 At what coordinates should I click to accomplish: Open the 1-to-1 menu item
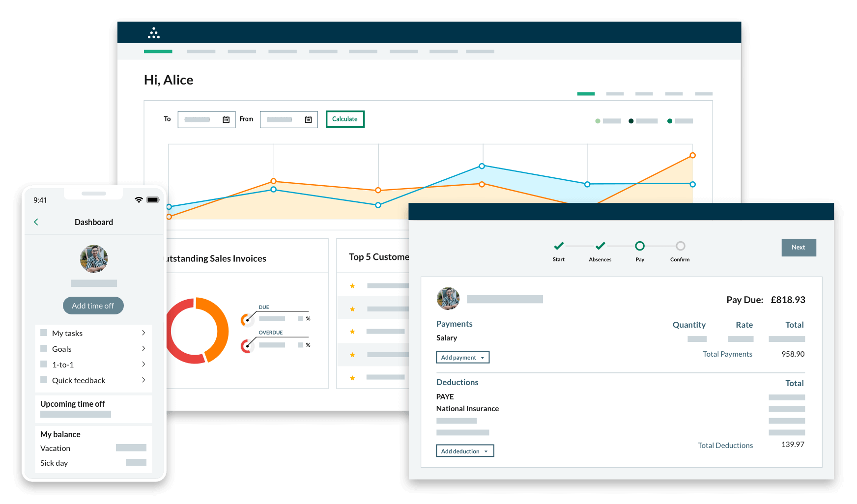click(x=63, y=364)
